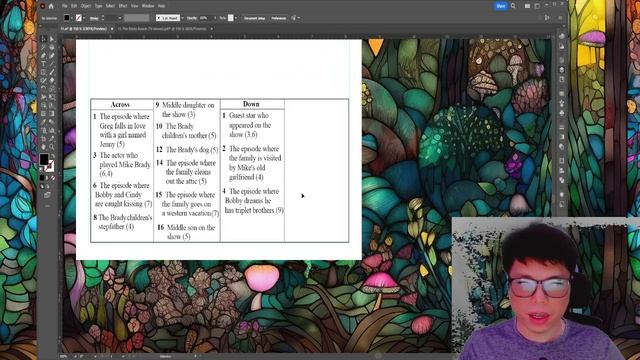Select the Scale tool

pos(52,89)
